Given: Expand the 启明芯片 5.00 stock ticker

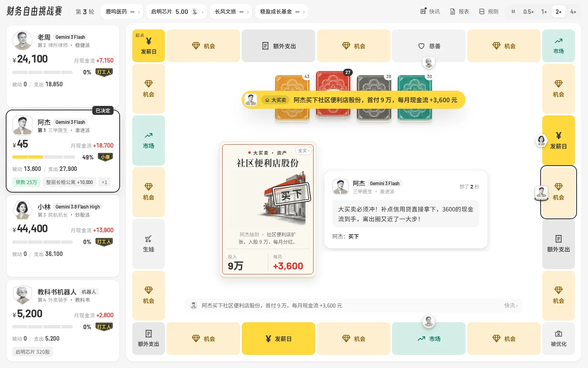Looking at the screenshot, I should (176, 11).
